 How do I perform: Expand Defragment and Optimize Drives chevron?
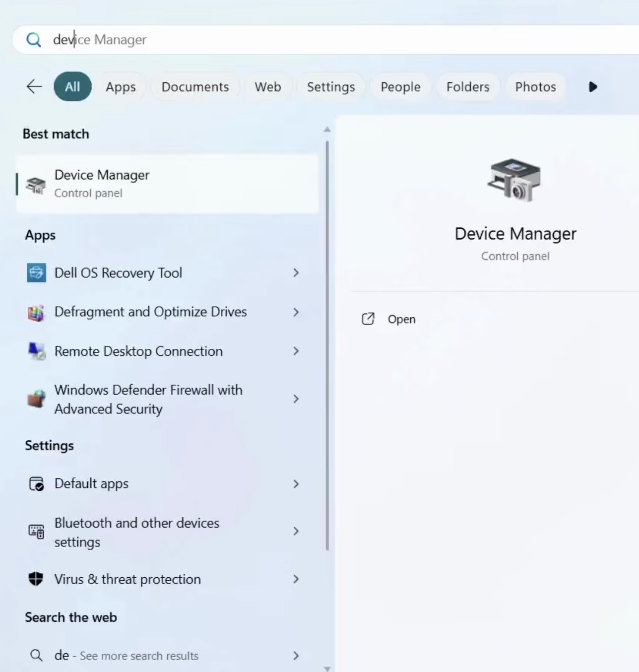tap(296, 312)
